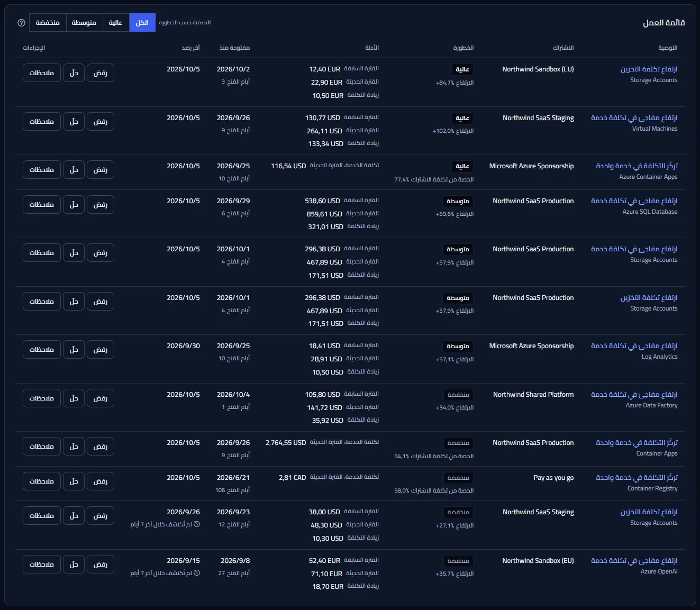This screenshot has height=610, width=700.
Task: Switch to the متوسطة severity filter tab
Action: point(84,23)
